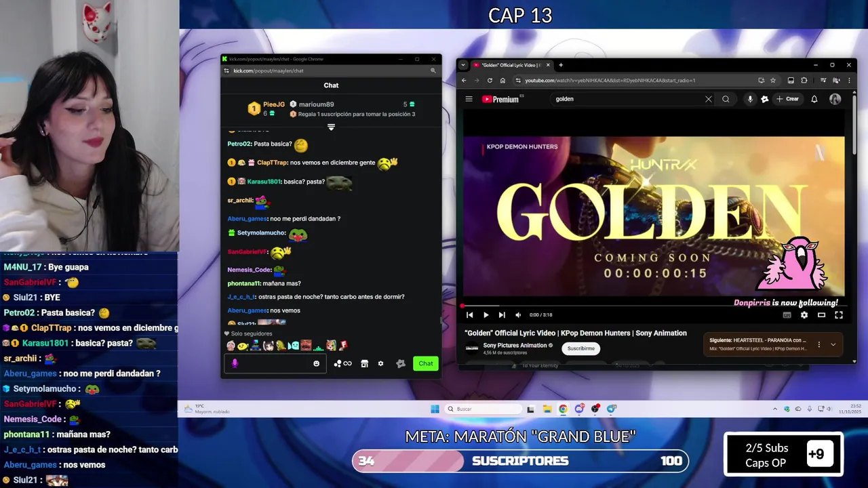This screenshot has height=488, width=868.
Task: Open YouTube account avatar menu
Action: pos(835,99)
